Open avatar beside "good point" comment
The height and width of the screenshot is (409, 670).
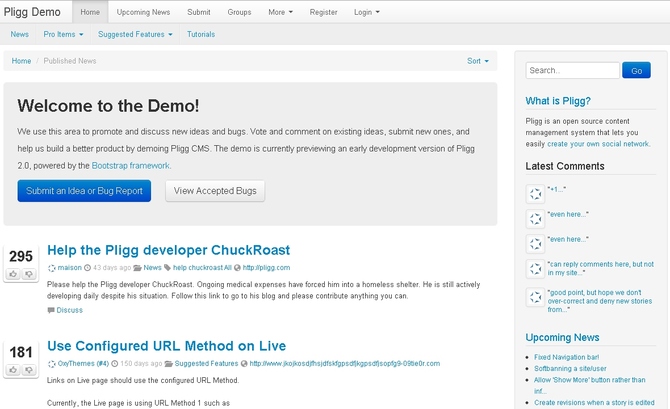coord(535,297)
